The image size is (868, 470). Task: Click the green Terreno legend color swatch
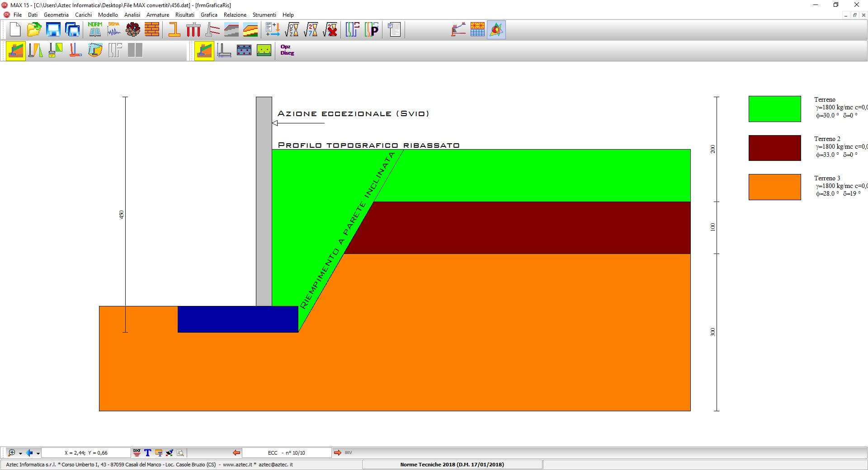774,109
